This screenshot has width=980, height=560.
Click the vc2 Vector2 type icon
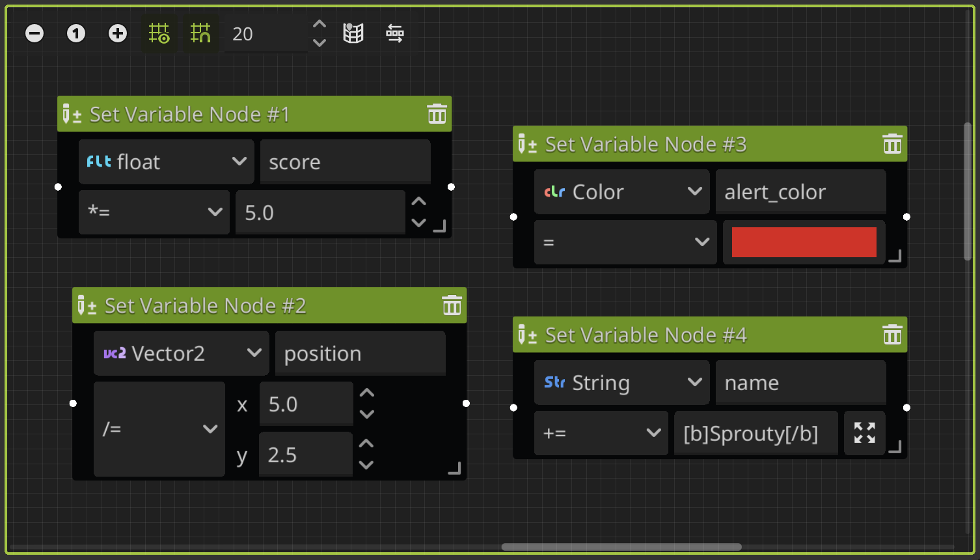coord(114,353)
